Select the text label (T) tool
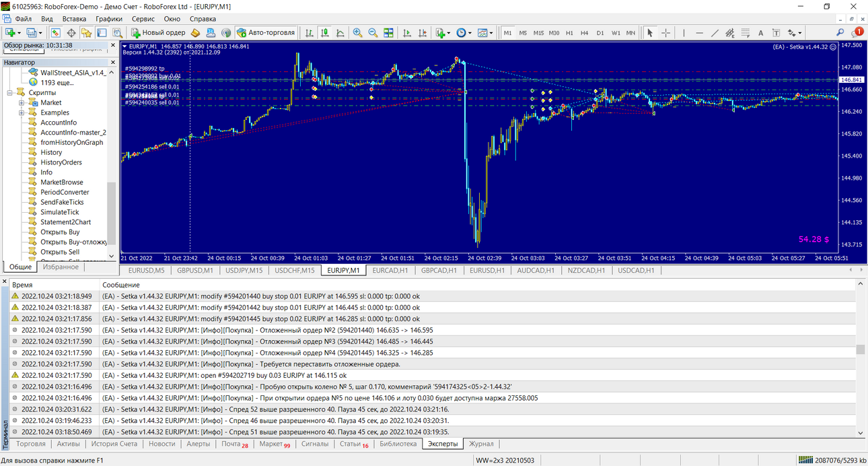 coord(776,32)
